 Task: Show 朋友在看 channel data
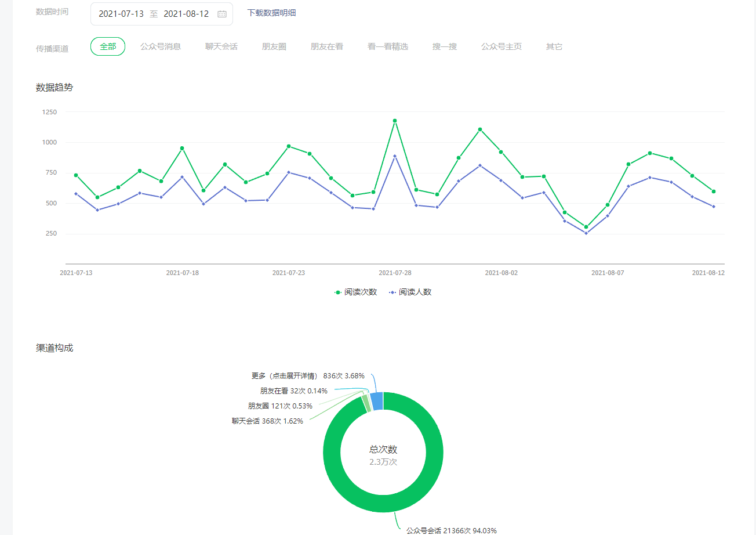[326, 46]
